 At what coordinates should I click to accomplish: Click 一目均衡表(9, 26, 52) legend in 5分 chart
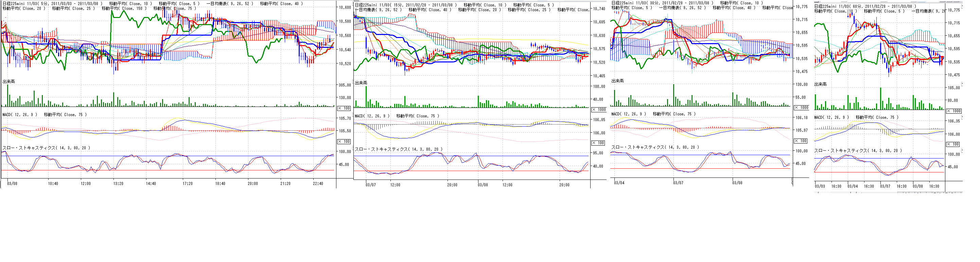pyautogui.click(x=230, y=4)
